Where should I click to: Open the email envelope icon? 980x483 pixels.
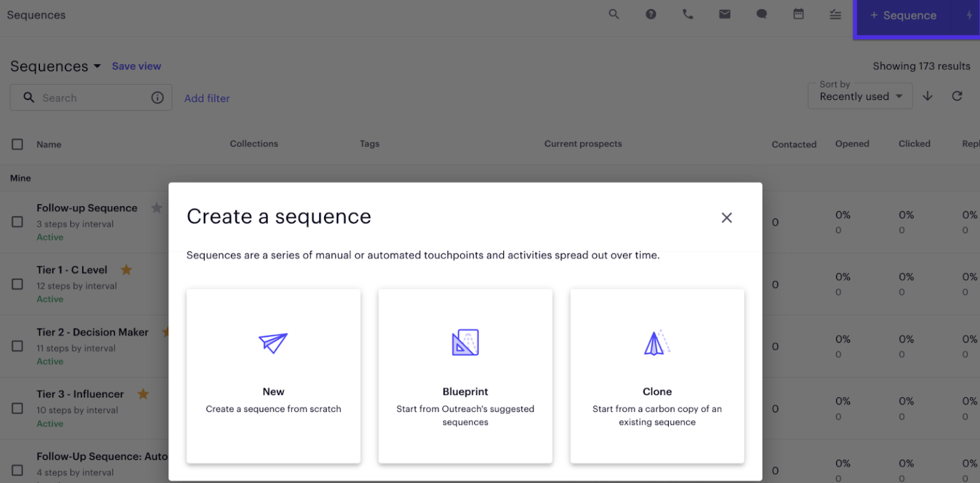tap(724, 14)
